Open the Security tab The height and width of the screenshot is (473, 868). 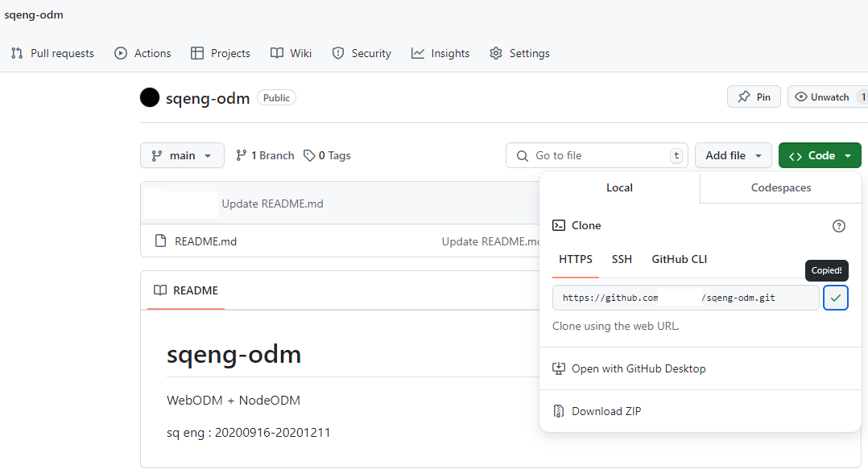pos(362,53)
